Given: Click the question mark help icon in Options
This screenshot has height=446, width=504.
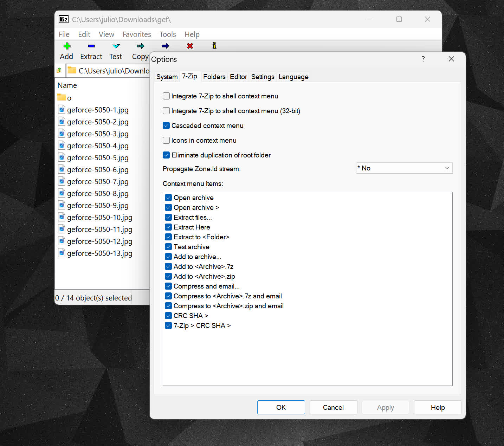Looking at the screenshot, I should (x=423, y=59).
